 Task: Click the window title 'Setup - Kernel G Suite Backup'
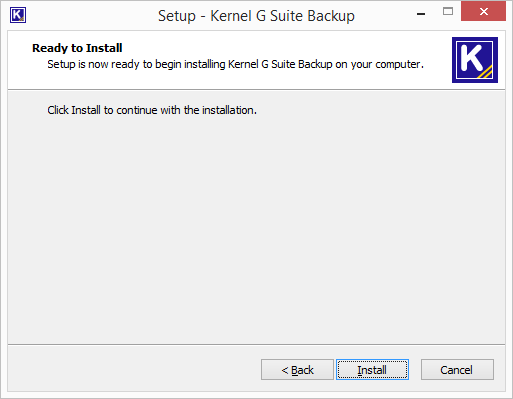[256, 16]
